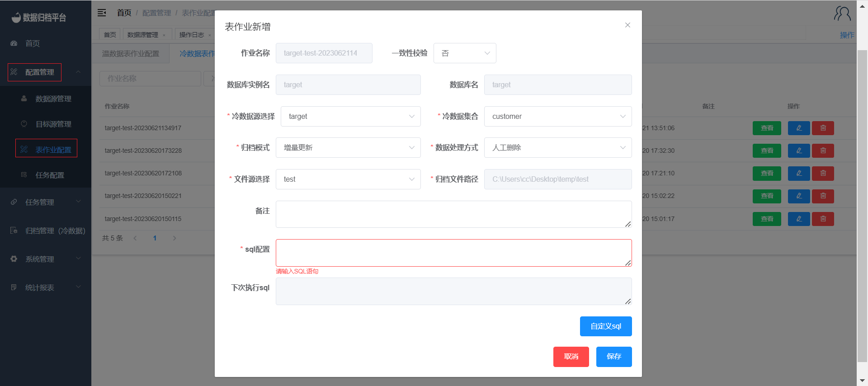
Task: Click the 归档管理 document icon
Action: tap(14, 231)
